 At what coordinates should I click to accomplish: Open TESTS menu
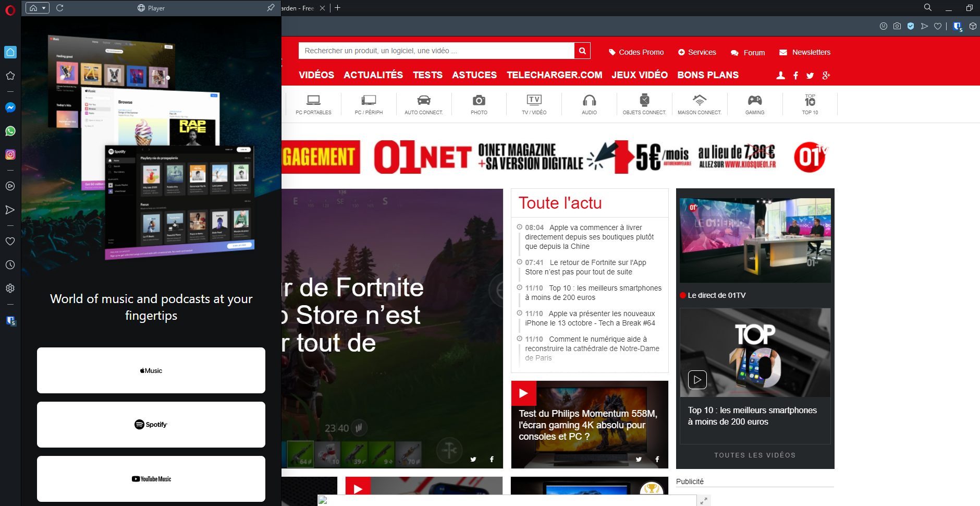coord(427,75)
